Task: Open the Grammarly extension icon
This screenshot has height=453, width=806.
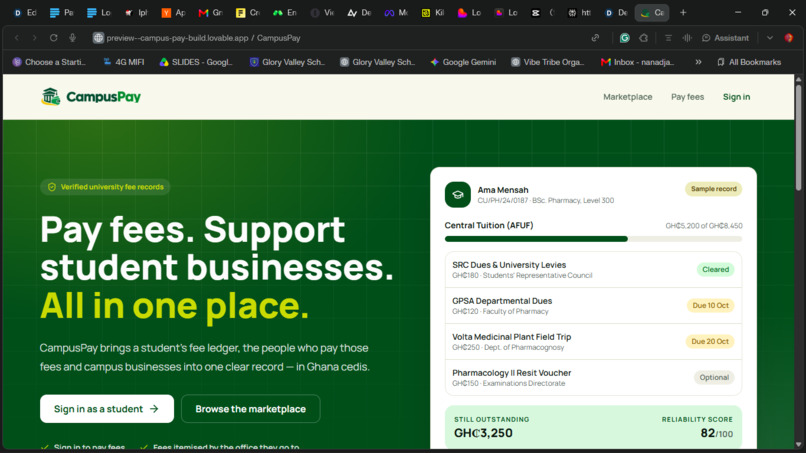Action: (625, 38)
